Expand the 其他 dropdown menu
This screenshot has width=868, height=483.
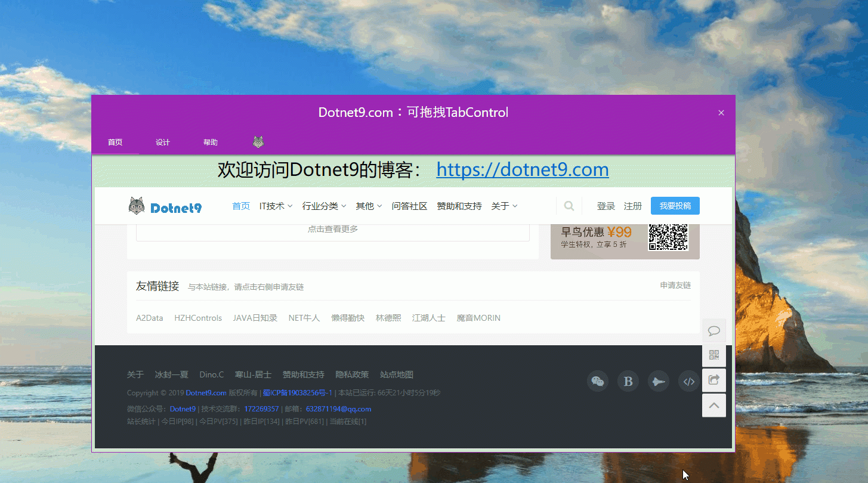point(369,206)
